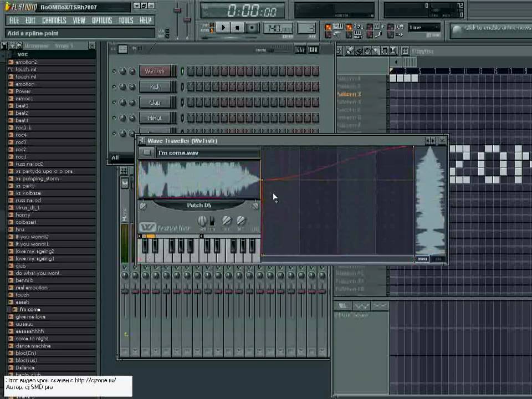Open the VIEW menu
The width and height of the screenshot is (532, 399).
point(79,21)
